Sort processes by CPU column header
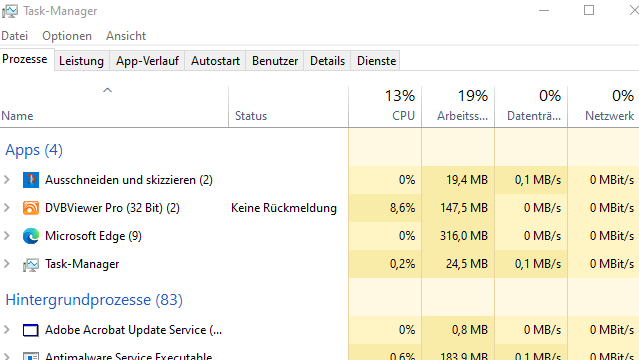 pos(385,106)
